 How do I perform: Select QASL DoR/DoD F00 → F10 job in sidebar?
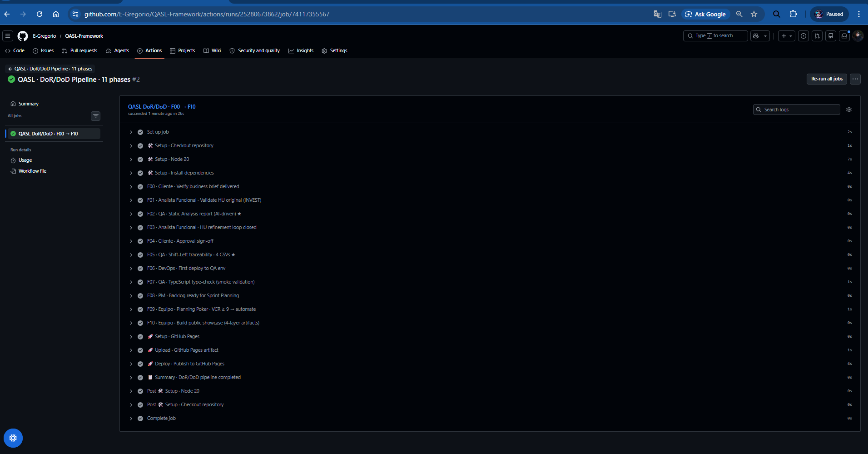tap(54, 134)
